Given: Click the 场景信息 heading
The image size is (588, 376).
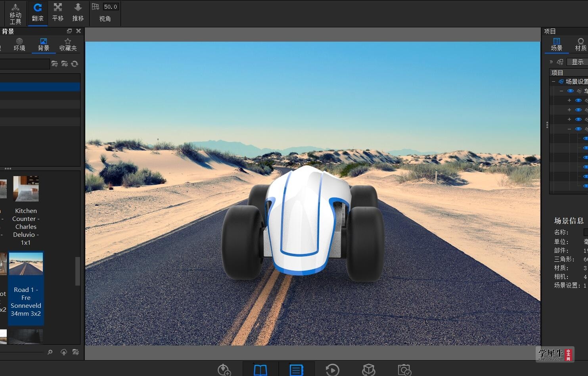Looking at the screenshot, I should (569, 221).
